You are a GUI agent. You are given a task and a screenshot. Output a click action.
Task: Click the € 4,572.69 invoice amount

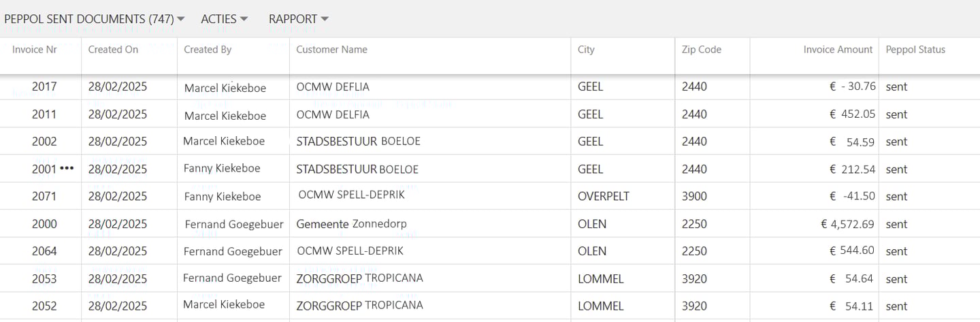click(x=847, y=224)
